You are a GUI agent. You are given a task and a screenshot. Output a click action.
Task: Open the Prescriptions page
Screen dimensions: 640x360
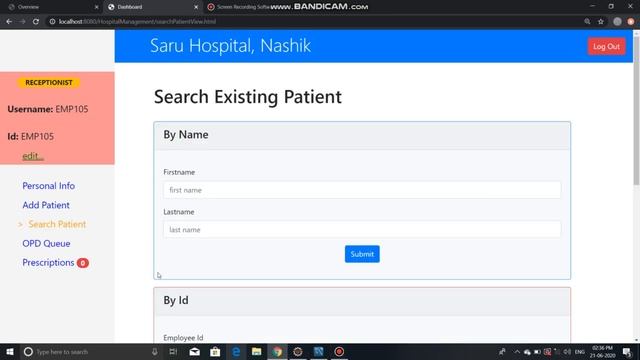click(x=48, y=262)
